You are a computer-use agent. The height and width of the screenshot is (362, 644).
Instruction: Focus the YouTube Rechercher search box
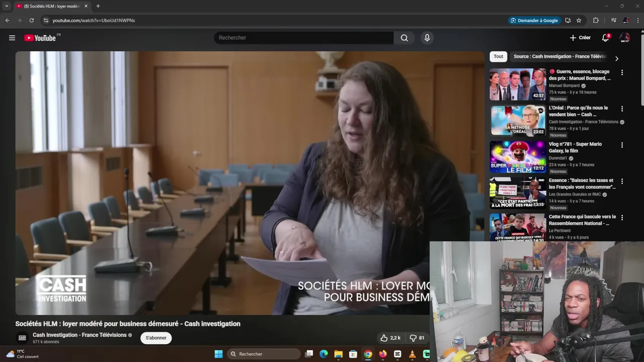304,38
